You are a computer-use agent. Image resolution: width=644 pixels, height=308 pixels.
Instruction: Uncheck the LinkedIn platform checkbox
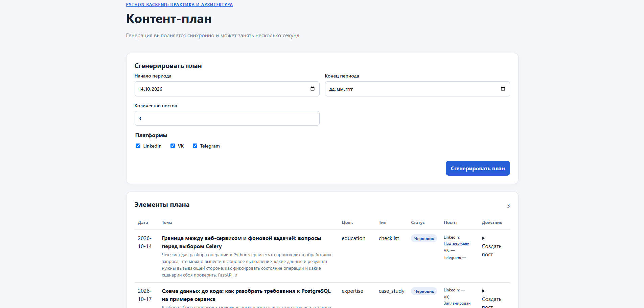138,146
